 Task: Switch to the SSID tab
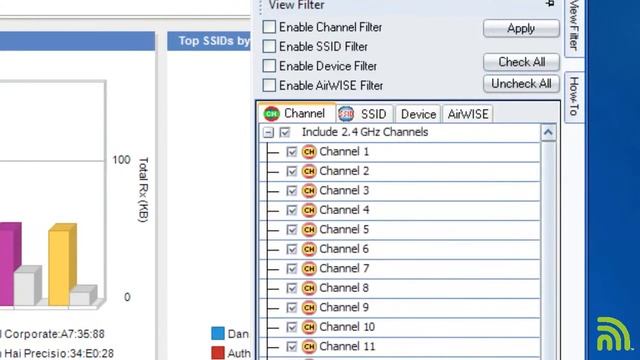coord(365,114)
